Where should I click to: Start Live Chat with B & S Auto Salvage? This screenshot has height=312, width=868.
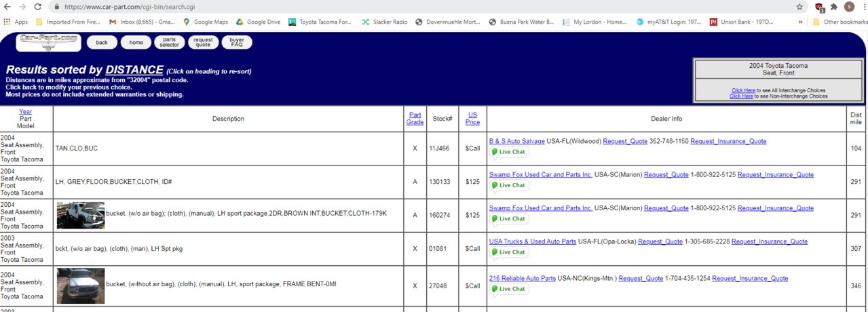point(509,152)
